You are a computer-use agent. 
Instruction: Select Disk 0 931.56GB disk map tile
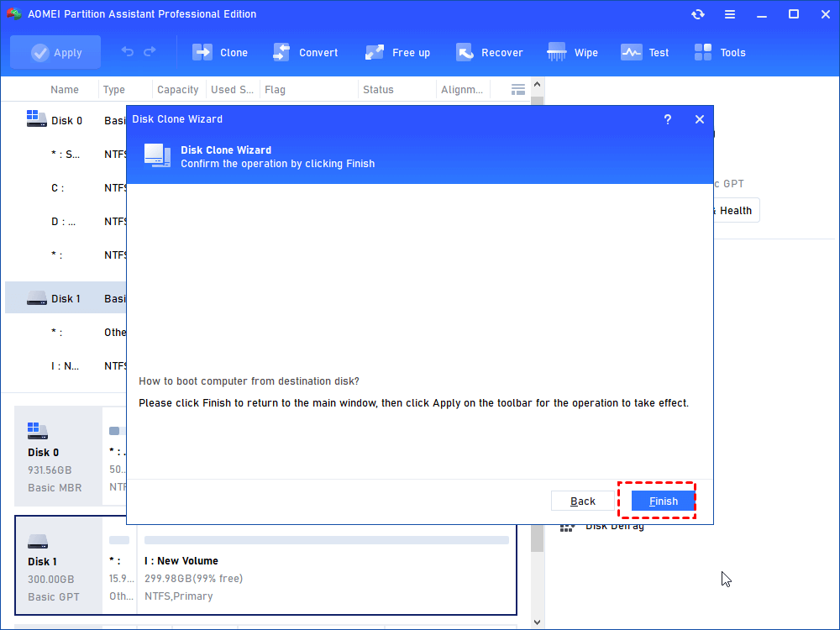coord(58,456)
